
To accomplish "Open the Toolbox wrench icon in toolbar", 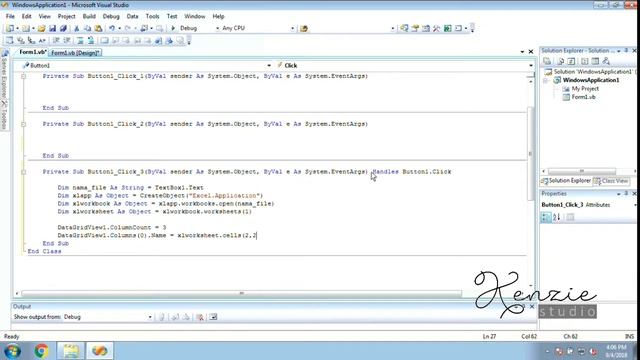I will (x=437, y=28).
